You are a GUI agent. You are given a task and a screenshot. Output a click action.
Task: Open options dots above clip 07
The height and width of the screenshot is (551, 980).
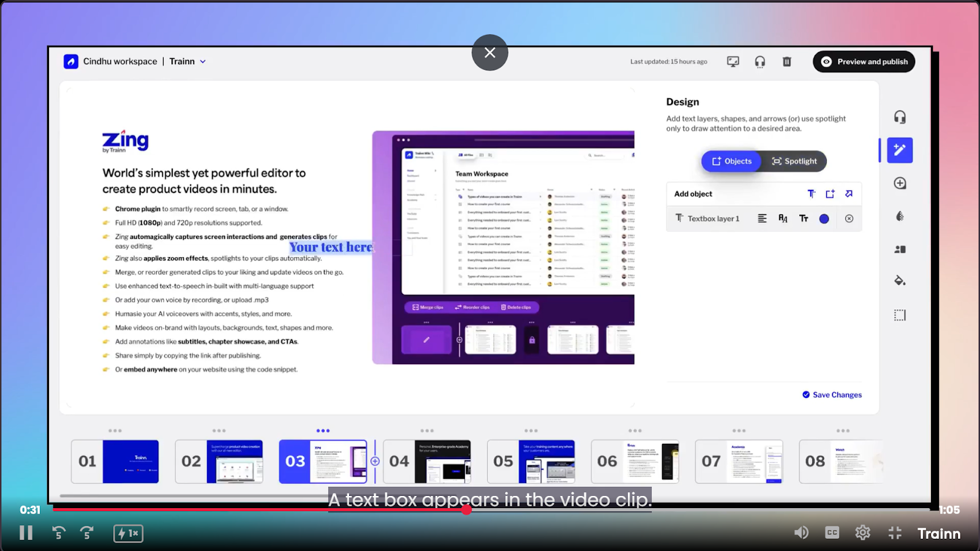[x=739, y=431]
